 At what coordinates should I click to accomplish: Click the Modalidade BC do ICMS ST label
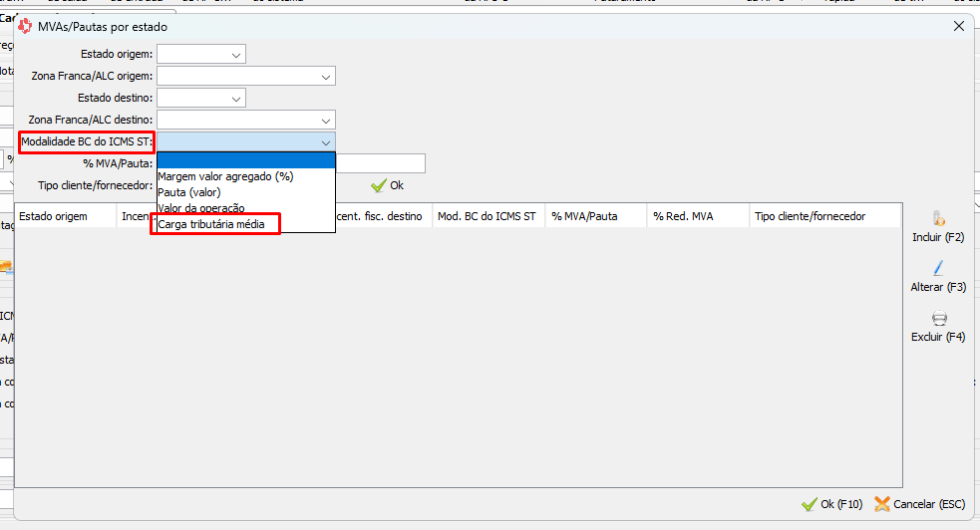point(87,141)
